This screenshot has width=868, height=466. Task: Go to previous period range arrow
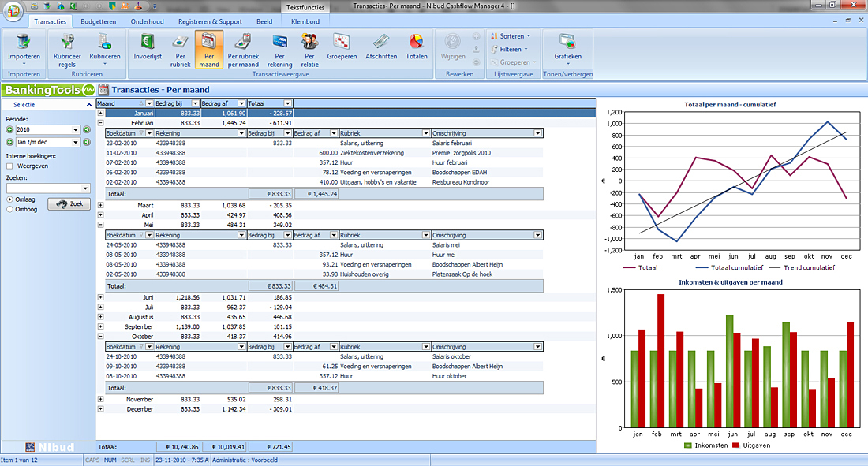(9, 142)
